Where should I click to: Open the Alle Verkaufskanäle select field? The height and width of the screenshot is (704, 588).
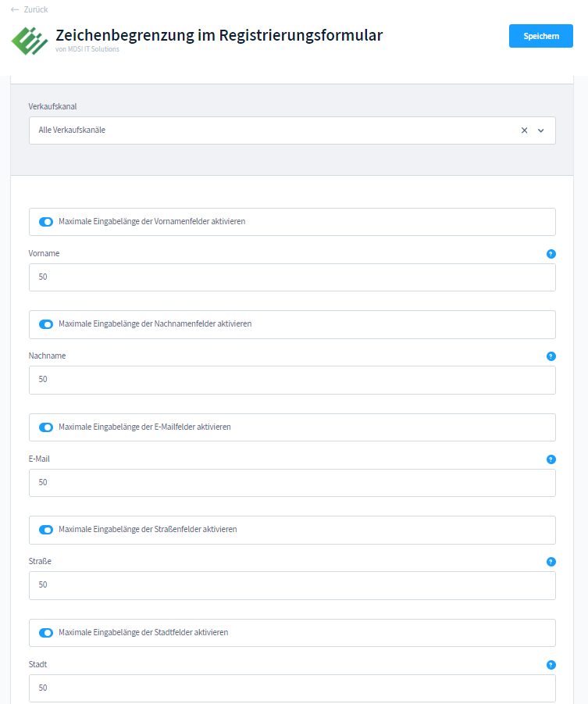coord(292,130)
